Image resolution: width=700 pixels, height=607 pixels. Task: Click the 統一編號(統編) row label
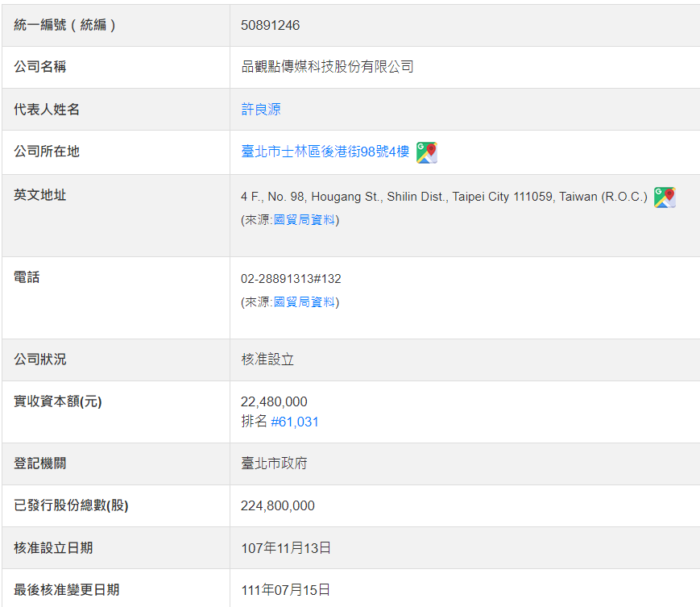coord(65,25)
